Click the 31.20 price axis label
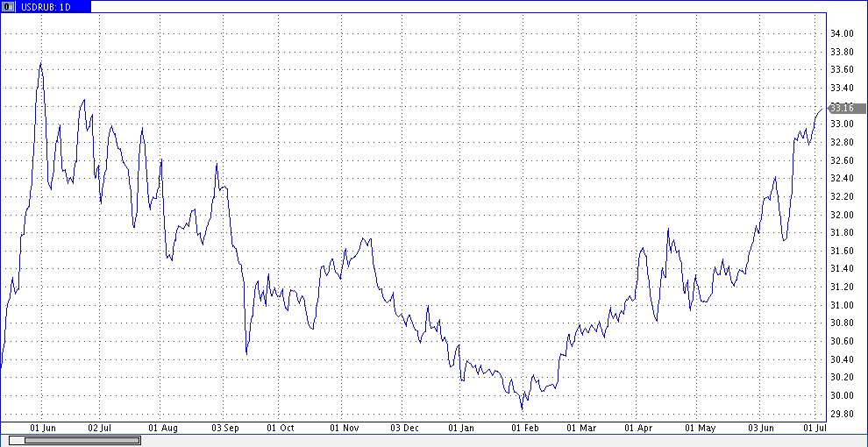Image resolution: width=868 pixels, height=447 pixels. pyautogui.click(x=842, y=287)
